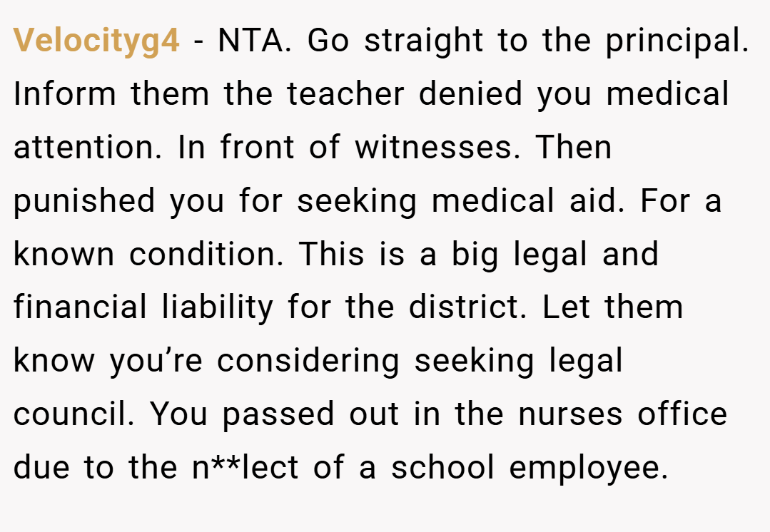This screenshot has height=532, width=770.
Task: Click the word liability in comment
Action: pyautogui.click(x=218, y=308)
